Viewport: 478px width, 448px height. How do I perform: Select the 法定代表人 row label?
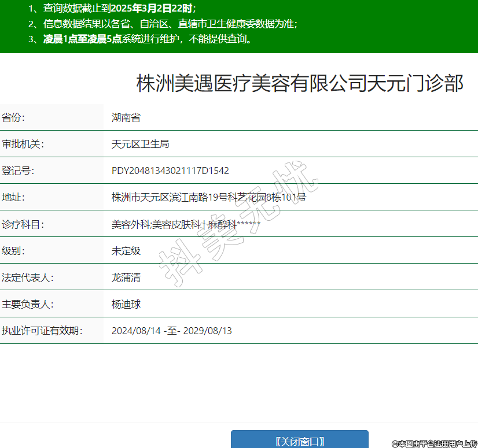[x=28, y=277]
